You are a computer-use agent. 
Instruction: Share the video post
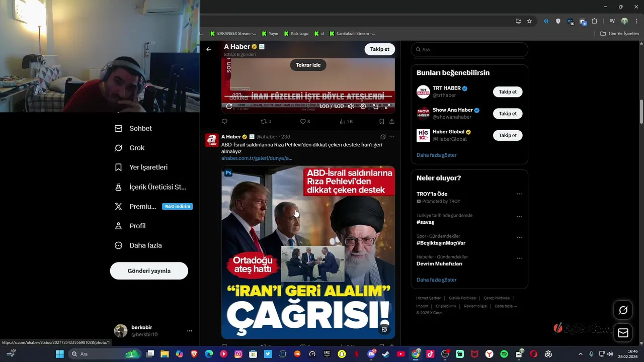click(392, 121)
